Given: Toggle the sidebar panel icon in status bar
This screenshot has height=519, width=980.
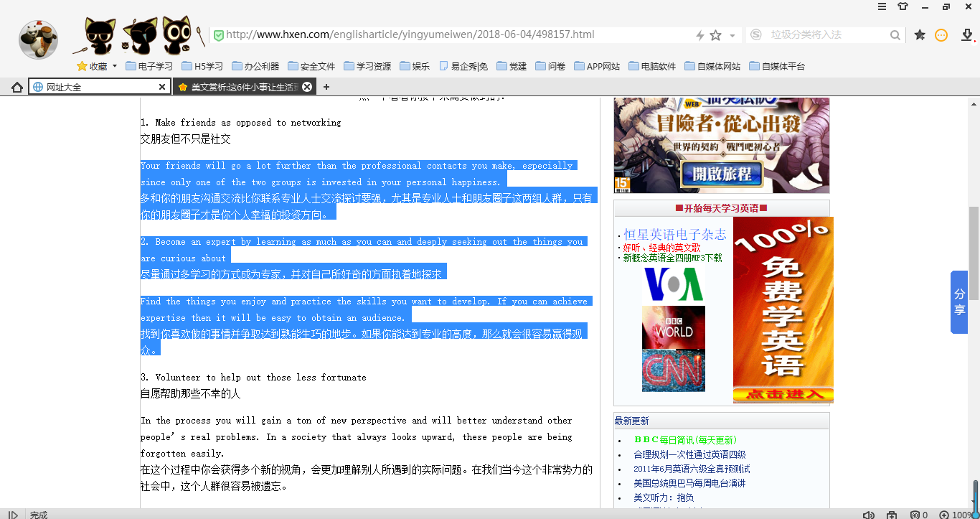Looking at the screenshot, I should point(12,514).
